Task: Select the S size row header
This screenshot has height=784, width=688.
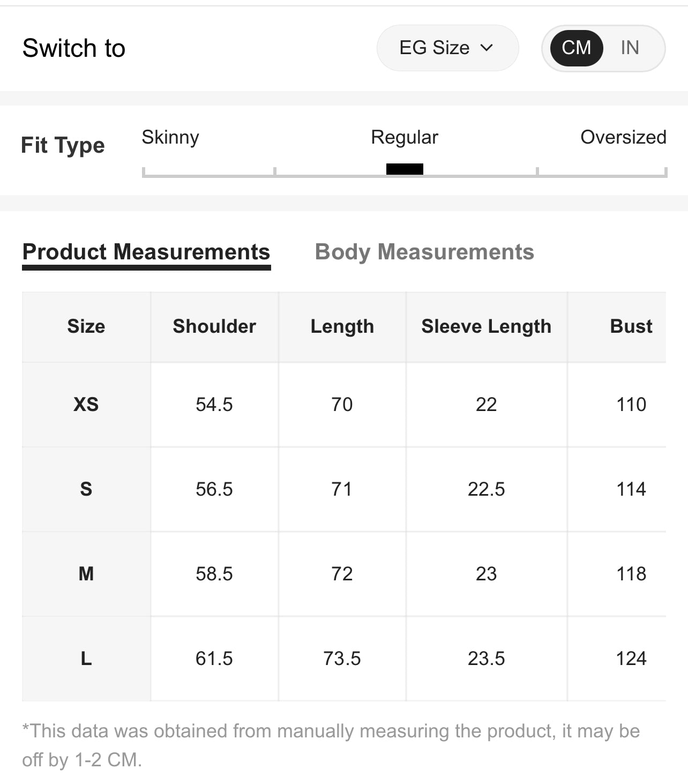Action: [86, 489]
